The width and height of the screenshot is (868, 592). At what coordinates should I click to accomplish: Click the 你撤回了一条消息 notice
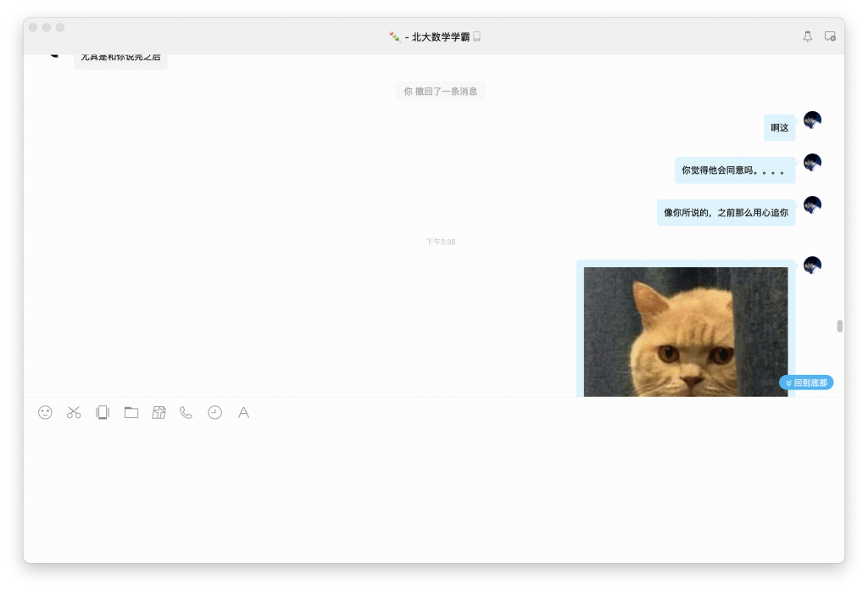click(x=441, y=91)
